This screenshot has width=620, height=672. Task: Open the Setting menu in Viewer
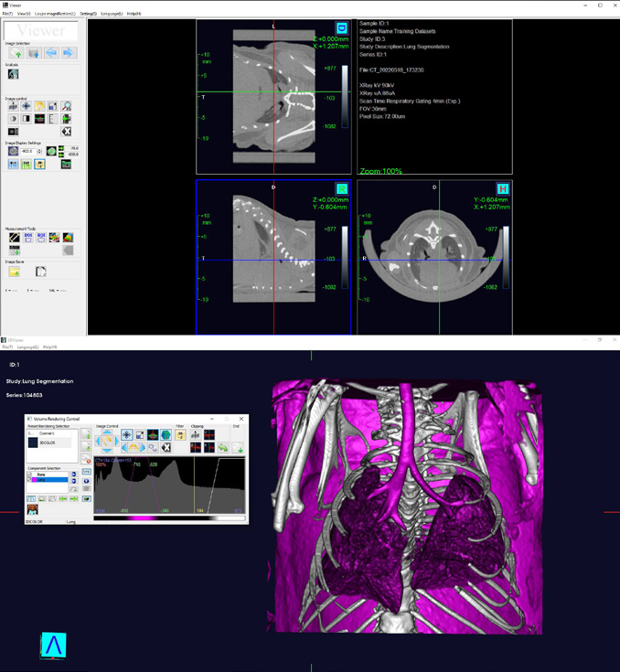(88, 15)
